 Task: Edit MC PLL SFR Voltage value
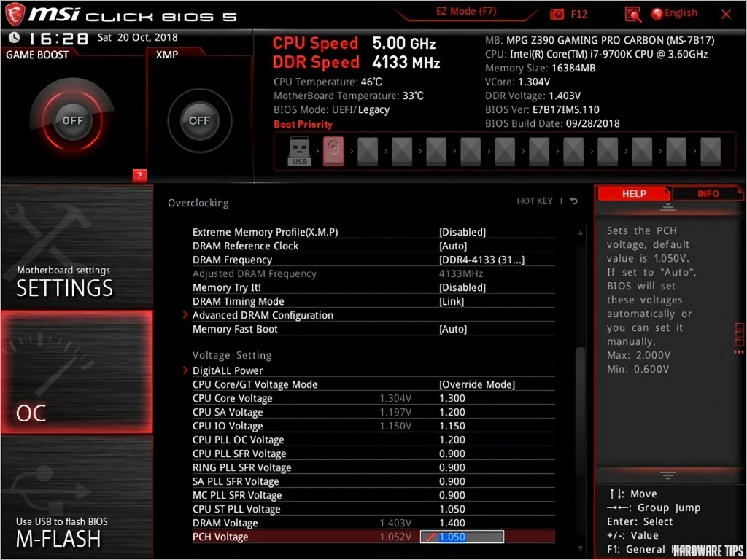pos(452,495)
